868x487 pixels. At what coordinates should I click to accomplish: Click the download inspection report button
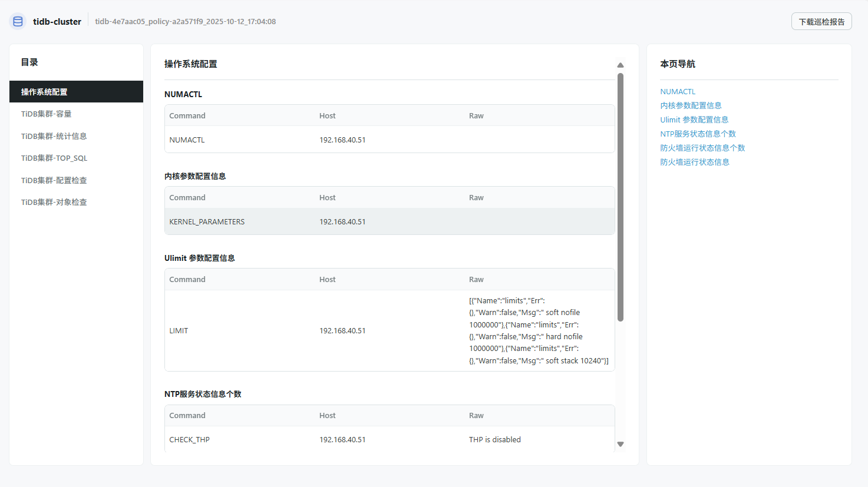(x=821, y=22)
